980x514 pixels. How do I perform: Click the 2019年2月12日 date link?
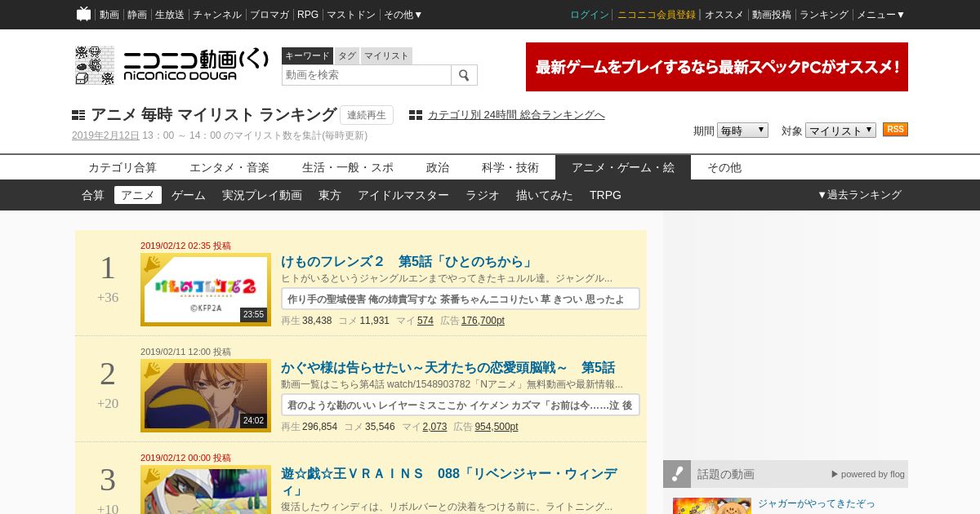(x=105, y=135)
